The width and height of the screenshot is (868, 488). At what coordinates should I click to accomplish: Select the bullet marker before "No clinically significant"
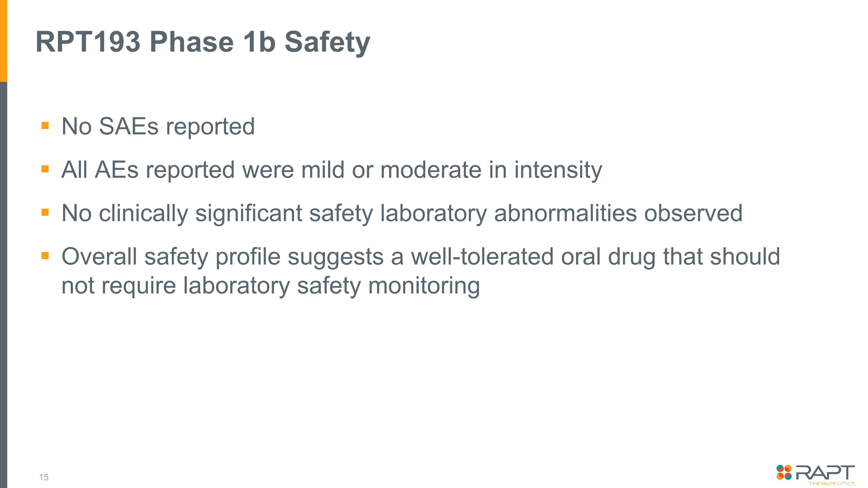coord(45,212)
